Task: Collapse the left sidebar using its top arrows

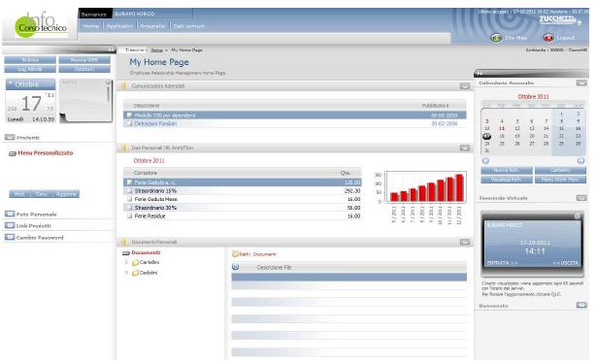Action: (112, 50)
